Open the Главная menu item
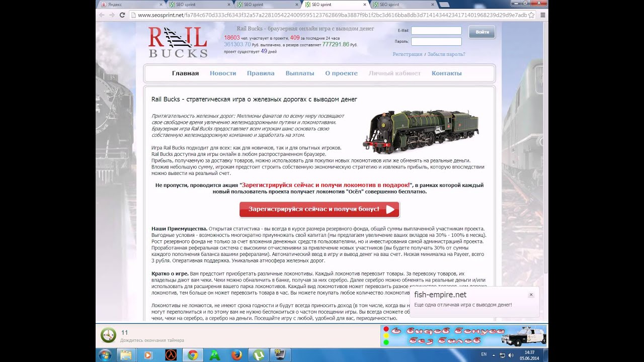 pyautogui.click(x=185, y=73)
